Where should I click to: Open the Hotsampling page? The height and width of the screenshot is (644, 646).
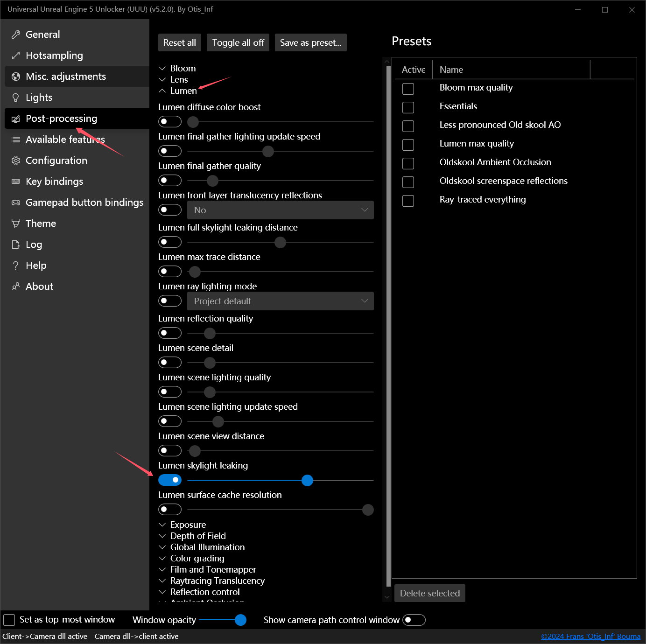coord(77,56)
